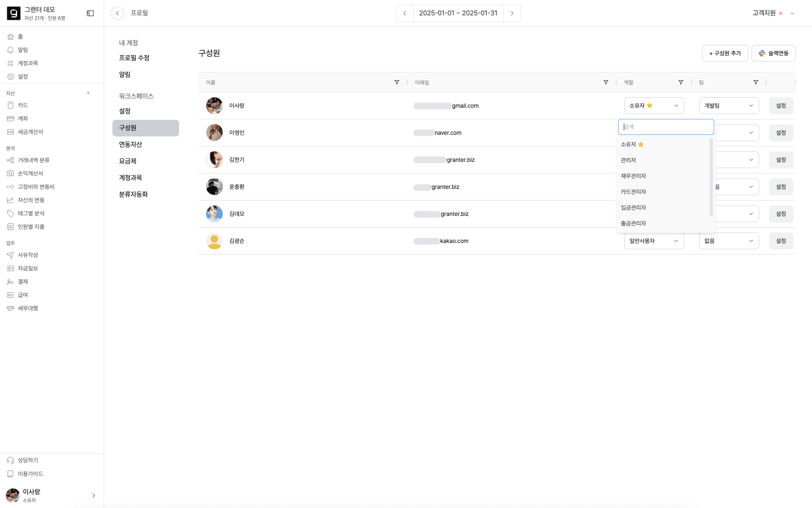Image resolution: width=812 pixels, height=508 pixels.
Task: Click the 팀 column filter icon
Action: tap(756, 82)
